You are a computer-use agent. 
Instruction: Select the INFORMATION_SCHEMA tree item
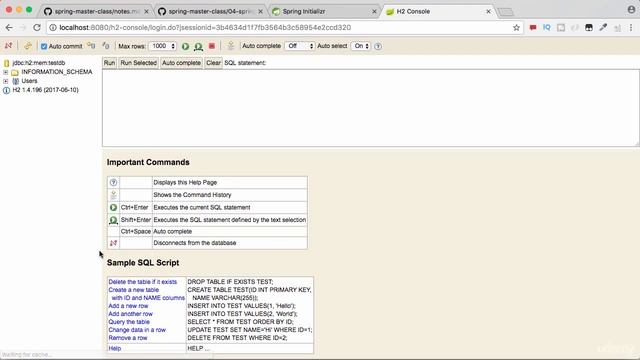(x=57, y=72)
